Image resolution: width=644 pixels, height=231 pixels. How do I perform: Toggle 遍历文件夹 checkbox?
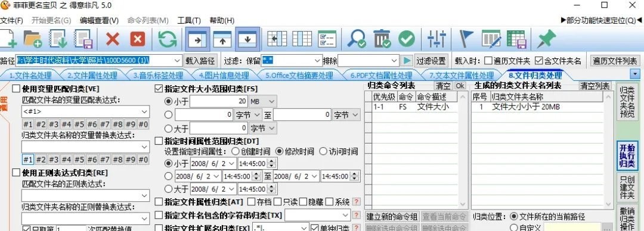pos(488,61)
